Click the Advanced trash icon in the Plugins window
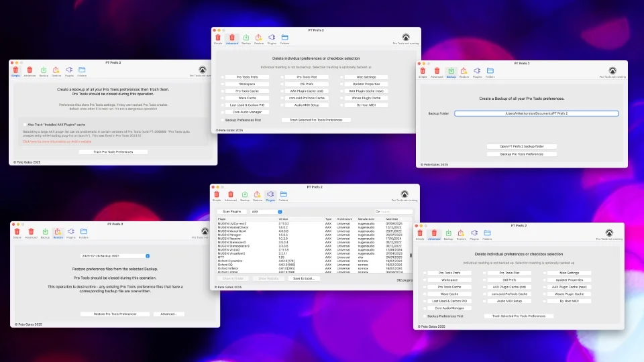This screenshot has width=644, height=362. tap(230, 196)
